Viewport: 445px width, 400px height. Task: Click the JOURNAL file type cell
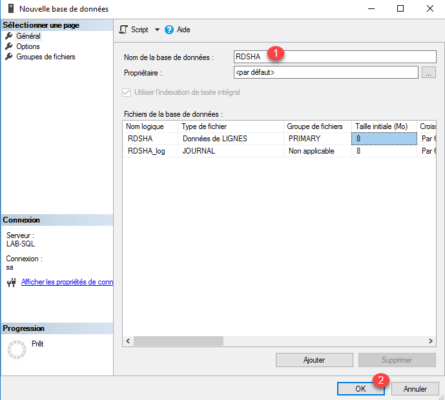pyautogui.click(x=231, y=151)
